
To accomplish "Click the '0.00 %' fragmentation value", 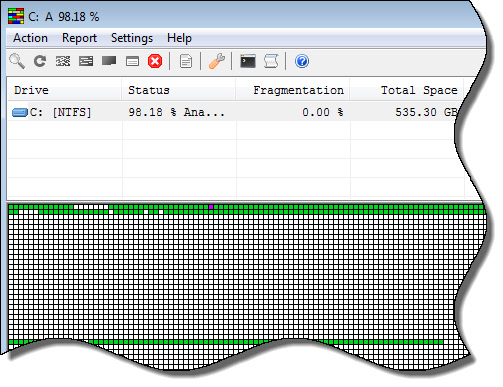I will [323, 112].
